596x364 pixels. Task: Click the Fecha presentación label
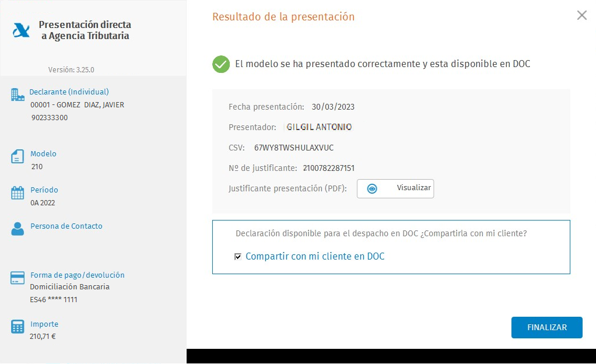point(266,107)
